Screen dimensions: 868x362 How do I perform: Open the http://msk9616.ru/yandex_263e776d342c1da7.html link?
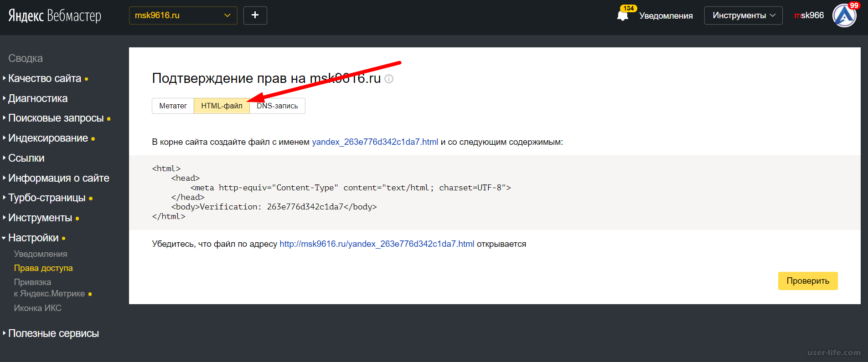pyautogui.click(x=377, y=244)
